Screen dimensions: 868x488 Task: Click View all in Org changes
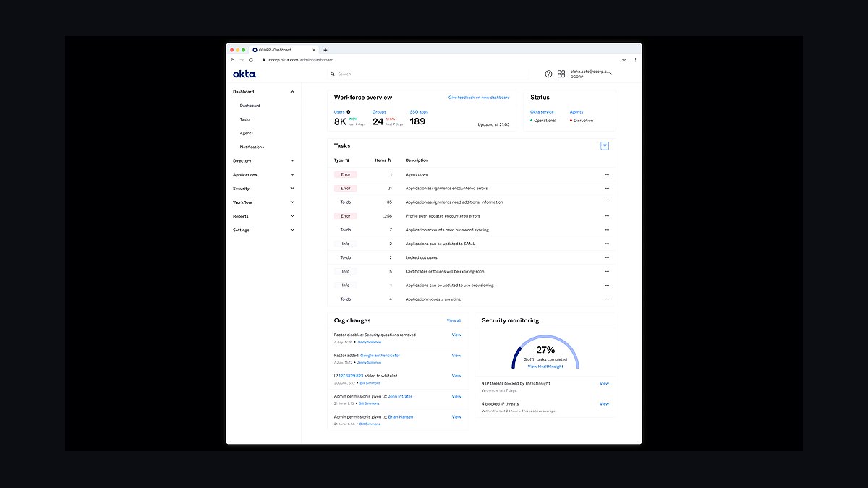click(x=454, y=320)
